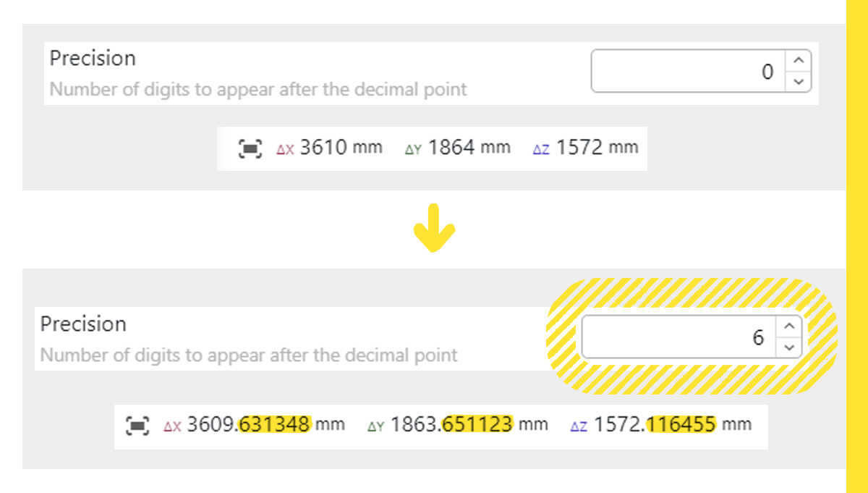Click the yellow downward arrow between panels

(434, 229)
